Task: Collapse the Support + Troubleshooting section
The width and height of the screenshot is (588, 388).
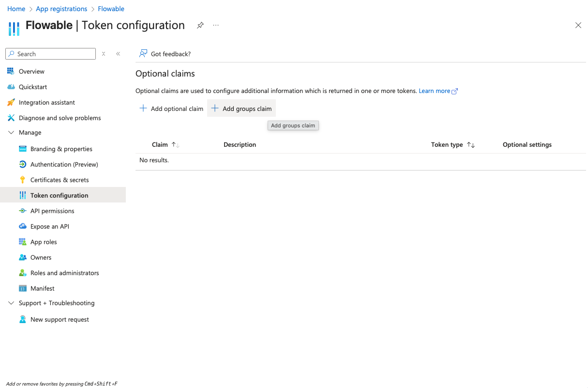Action: tap(11, 303)
